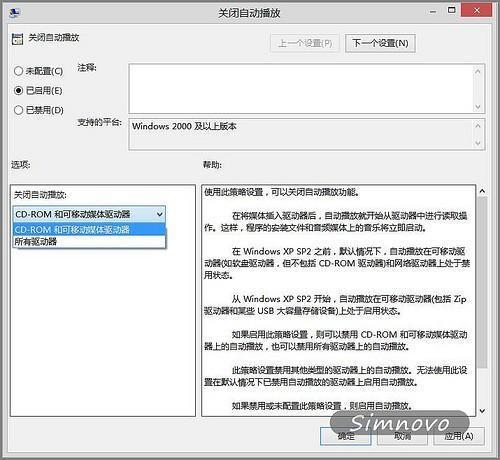500x460 pixels.
Task: Select the 未配置(C) radio button
Action: click(19, 71)
